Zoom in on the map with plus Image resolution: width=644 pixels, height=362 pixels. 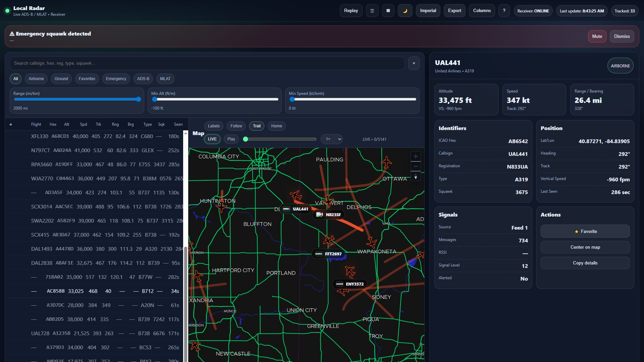point(416,157)
